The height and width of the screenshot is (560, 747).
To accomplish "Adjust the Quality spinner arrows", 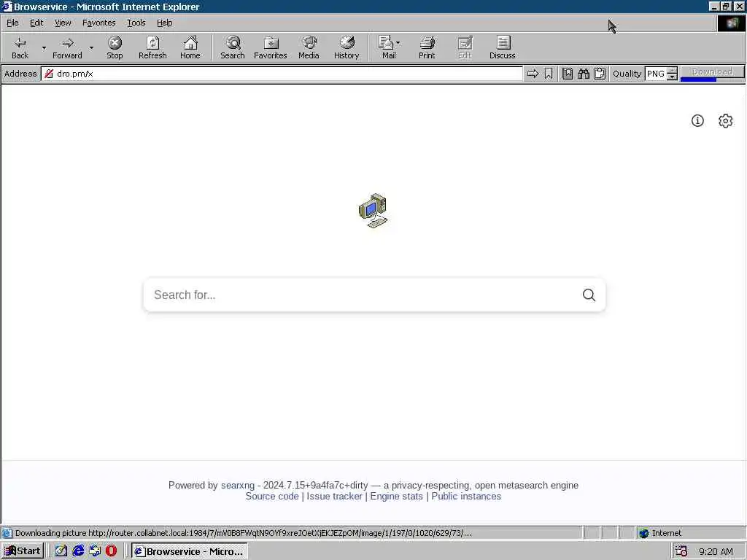I will pos(672,74).
